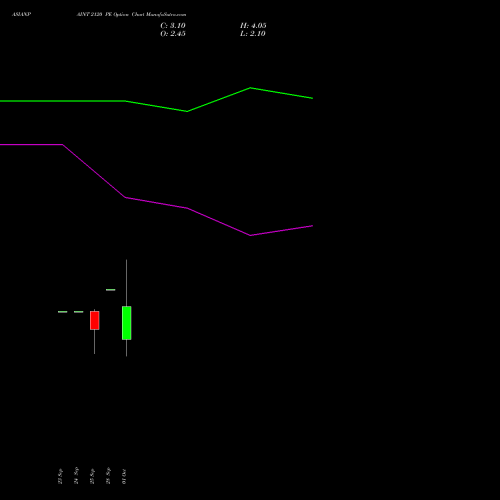The width and height of the screenshot is (500, 500).
Task: Click the PE Option Chart title text
Action: (x=131, y=15)
